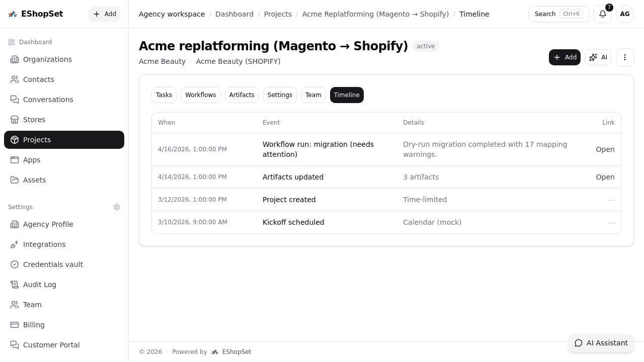Open Stores from the sidebar

pos(34,120)
